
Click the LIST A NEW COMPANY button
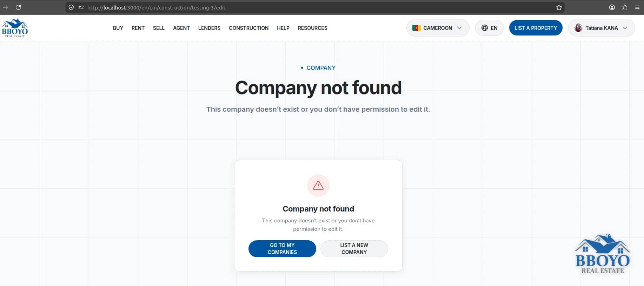354,249
